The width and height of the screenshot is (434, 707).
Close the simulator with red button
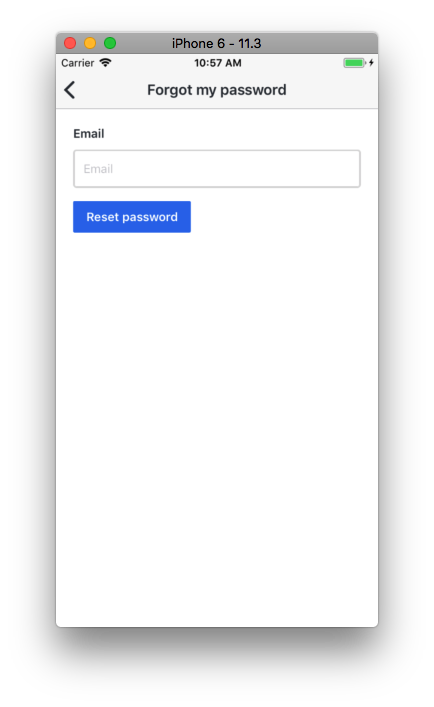(70, 43)
